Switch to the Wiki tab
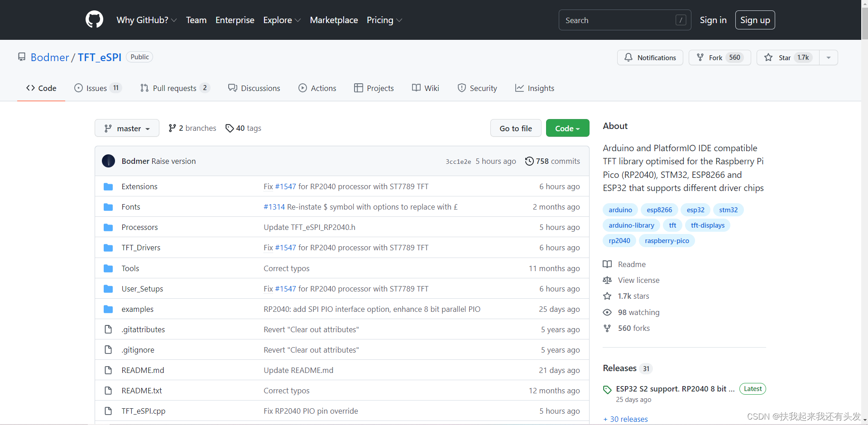 (425, 88)
